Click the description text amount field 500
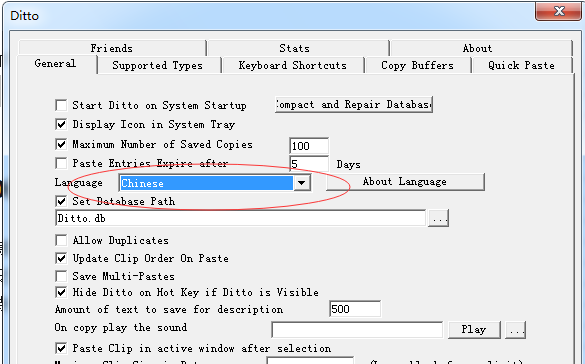Screen dimensions: 585x364 pyautogui.click(x=355, y=309)
